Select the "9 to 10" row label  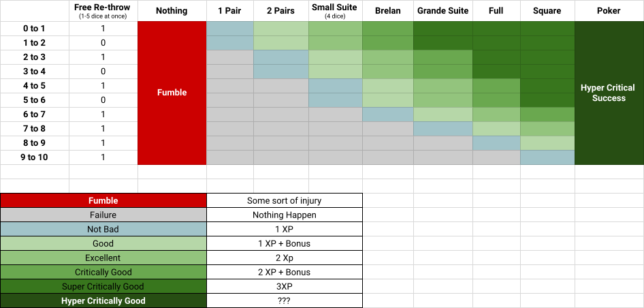34,157
